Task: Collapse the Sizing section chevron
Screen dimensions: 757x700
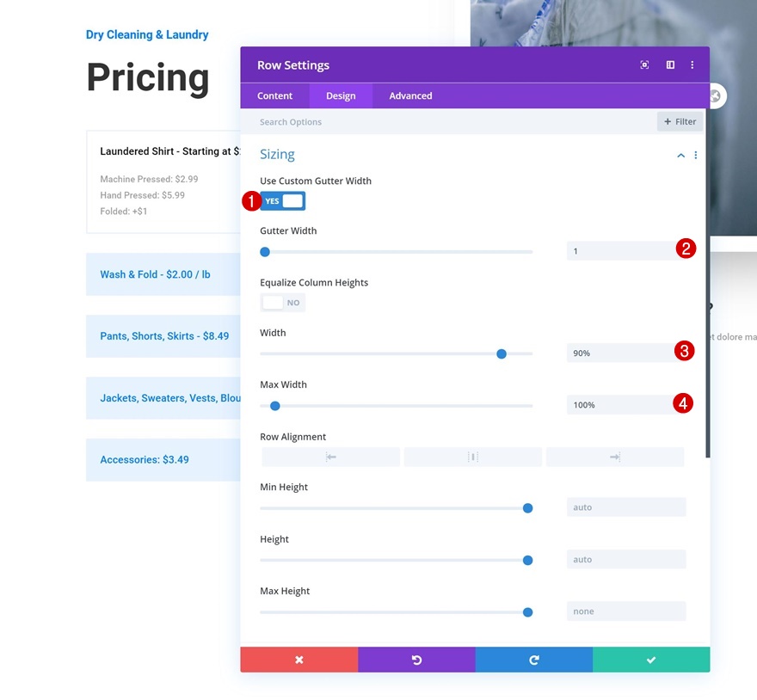Action: pyautogui.click(x=680, y=156)
